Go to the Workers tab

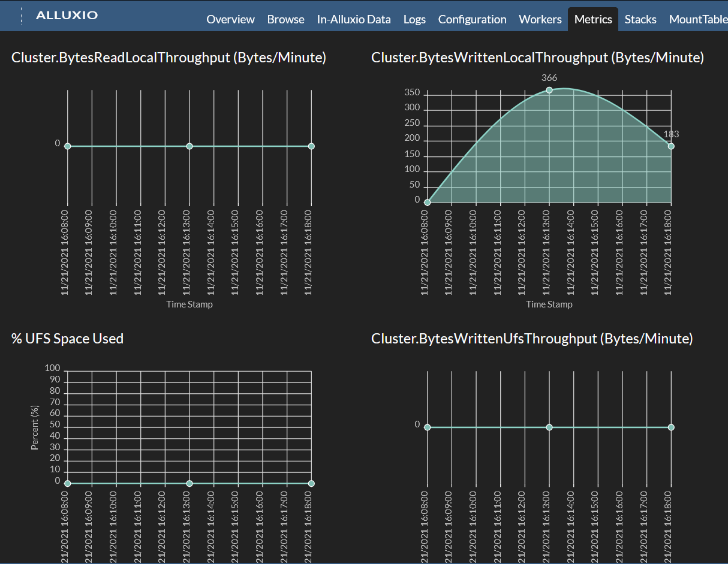(x=540, y=19)
